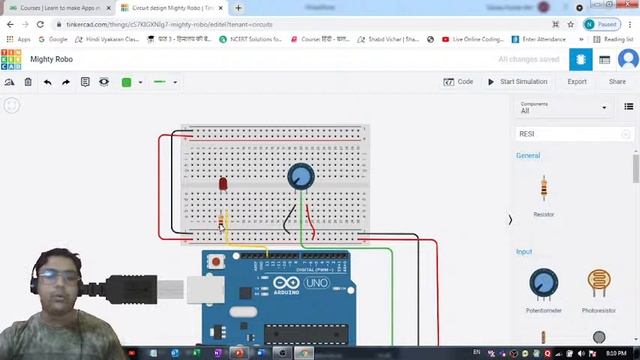Viewport: 640px width, 360px height.
Task: Open a new browser tab
Action: (238, 8)
